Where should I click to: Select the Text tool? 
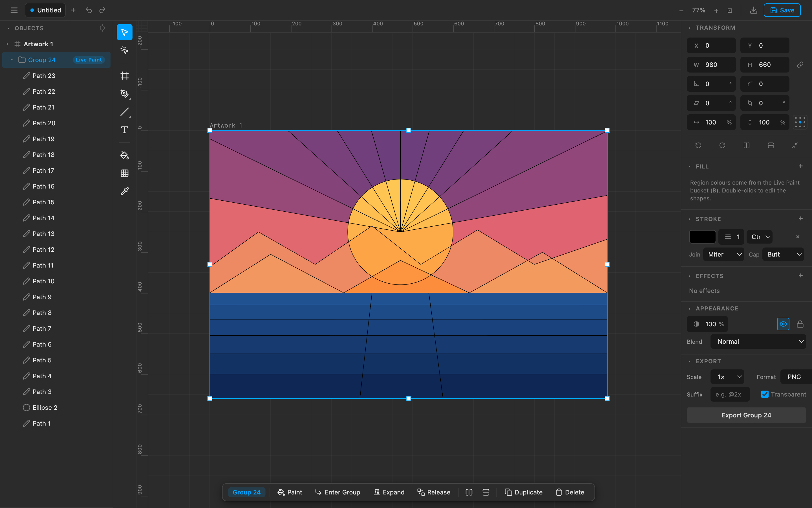(125, 130)
